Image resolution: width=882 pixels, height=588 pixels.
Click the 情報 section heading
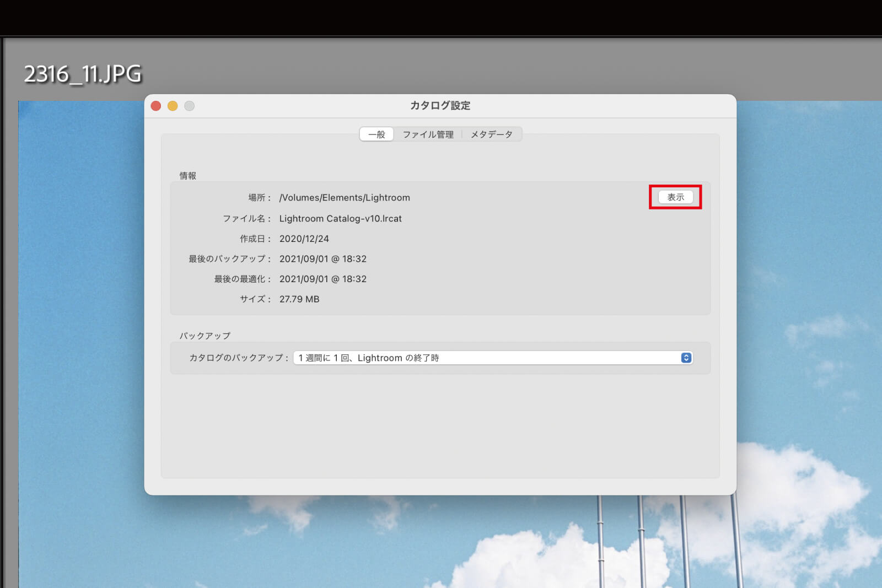pos(187,176)
